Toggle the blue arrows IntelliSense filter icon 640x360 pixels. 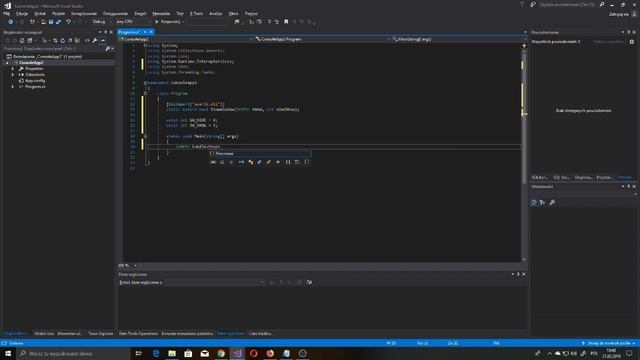241,162
